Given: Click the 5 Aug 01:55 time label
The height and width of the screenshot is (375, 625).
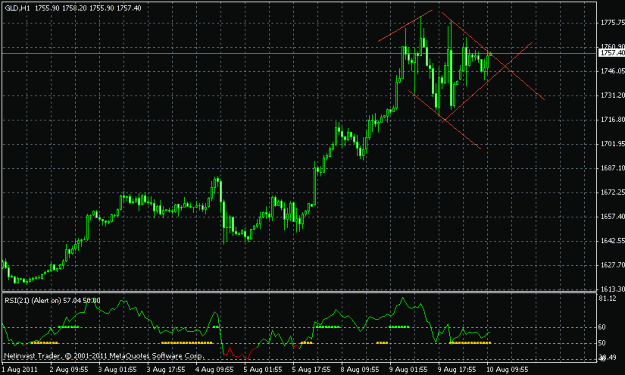Looking at the screenshot, I should [x=263, y=369].
